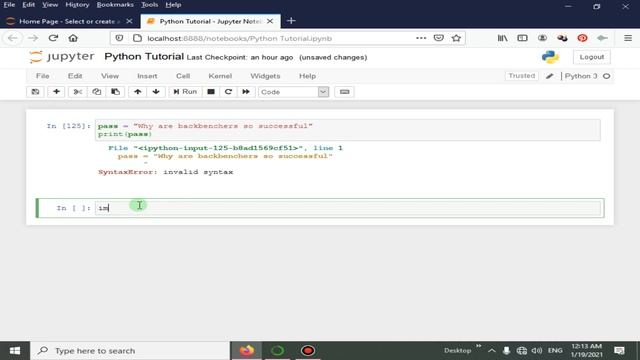This screenshot has height=360, width=640.
Task: Open Firefox Tools menu
Action: 149,5
